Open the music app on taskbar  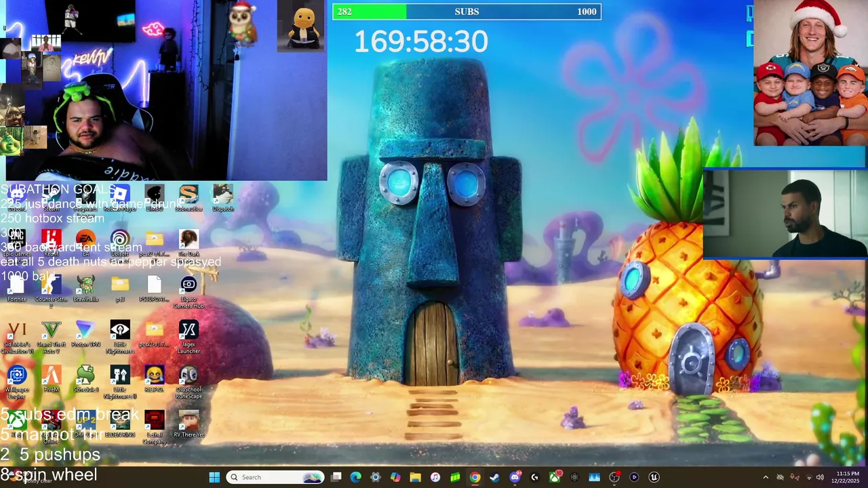tap(435, 477)
